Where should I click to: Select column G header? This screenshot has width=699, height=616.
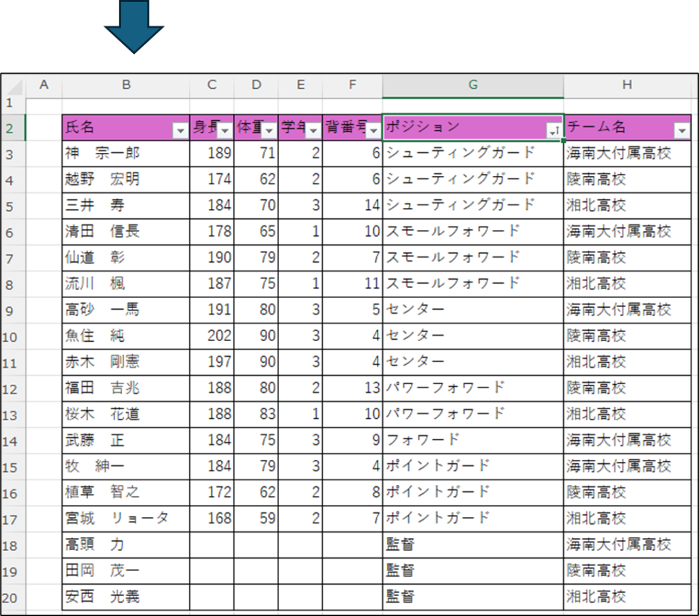tap(473, 85)
